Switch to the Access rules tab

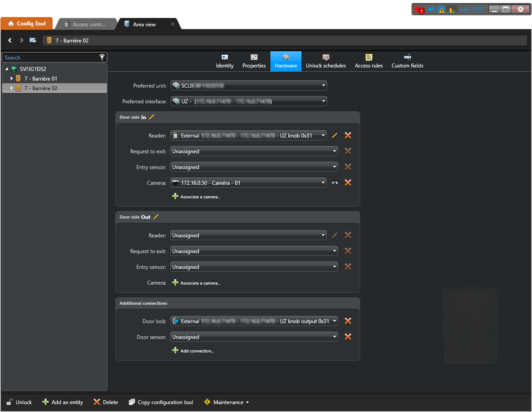coord(369,61)
